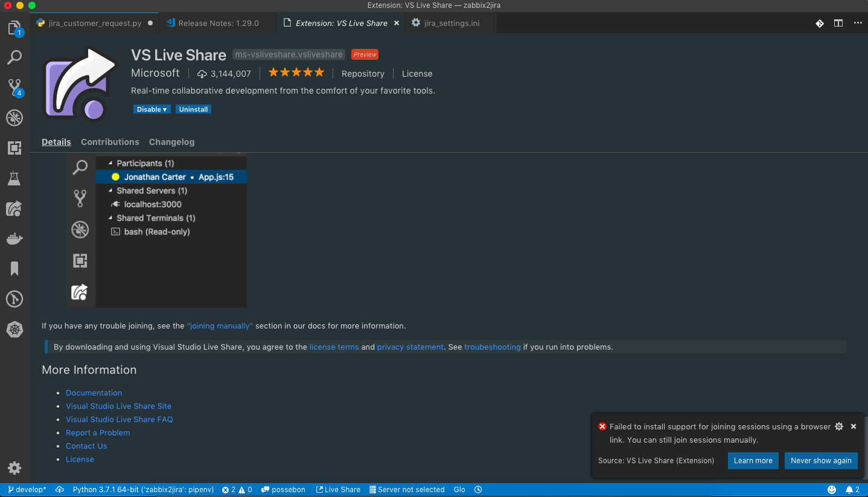Open the Documentation link
Screen dimensions: 868x497
coord(94,393)
